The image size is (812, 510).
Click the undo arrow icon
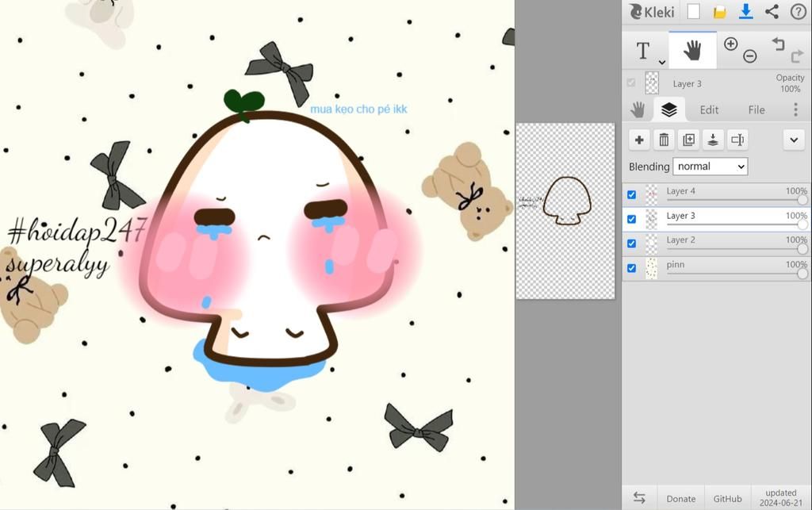778,44
